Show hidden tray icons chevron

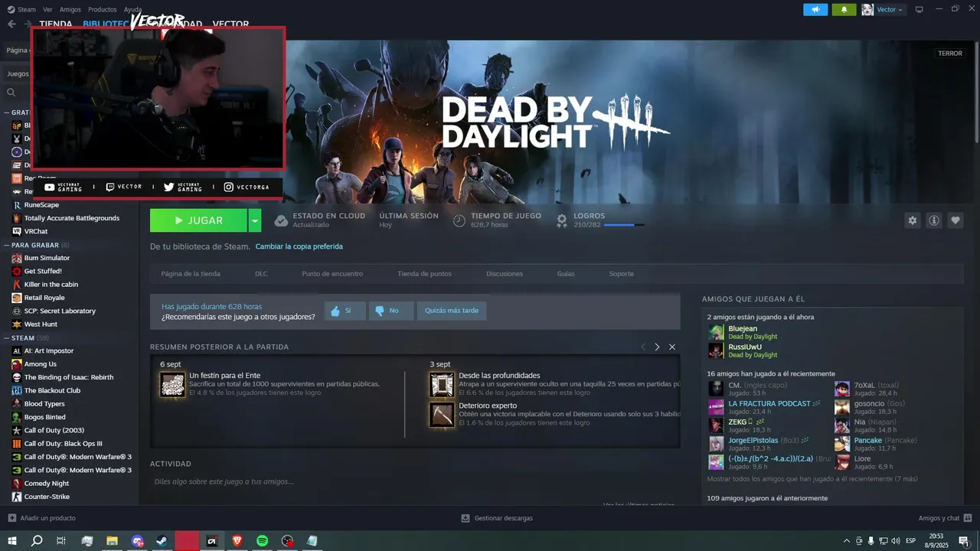(846, 541)
